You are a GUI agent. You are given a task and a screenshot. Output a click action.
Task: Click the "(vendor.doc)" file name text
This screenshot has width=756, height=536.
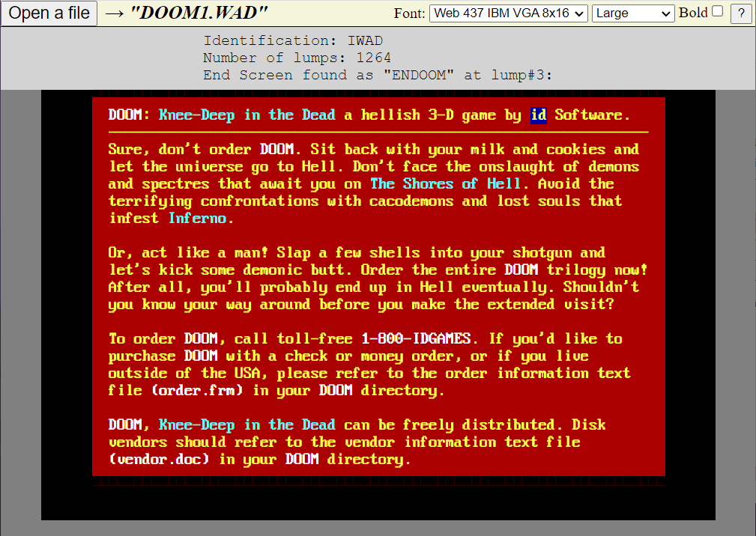point(159,460)
